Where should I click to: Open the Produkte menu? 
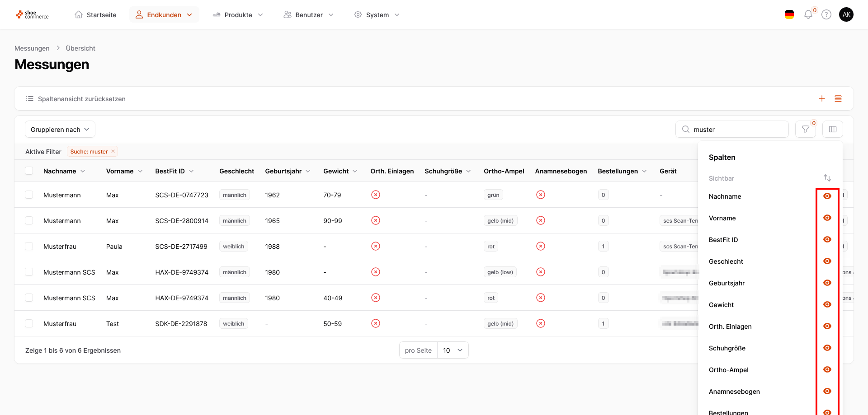[x=238, y=15]
